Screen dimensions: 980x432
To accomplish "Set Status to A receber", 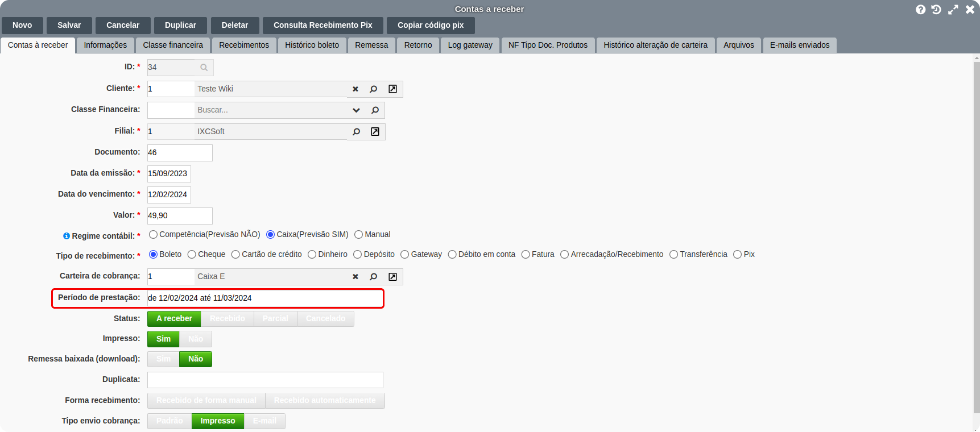I will click(x=174, y=319).
